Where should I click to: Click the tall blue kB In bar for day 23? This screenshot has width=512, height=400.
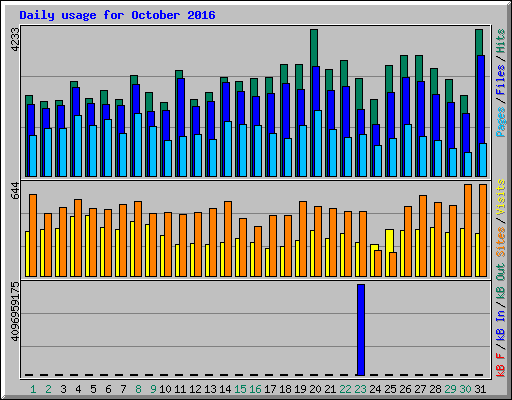361,330
